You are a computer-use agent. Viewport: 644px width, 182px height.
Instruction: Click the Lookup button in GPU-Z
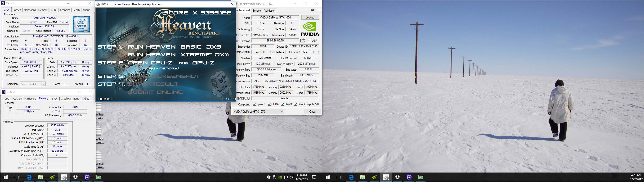tap(310, 18)
